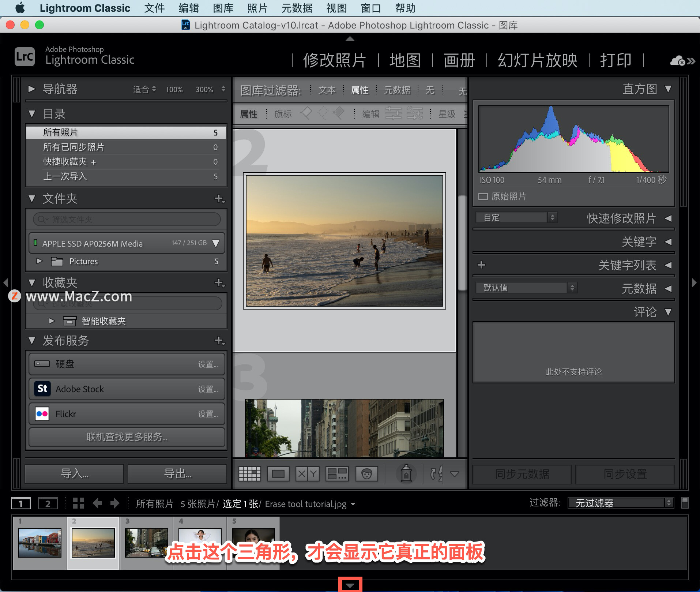Enable the 原始照片 checkbox
The height and width of the screenshot is (592, 700).
pos(483,196)
